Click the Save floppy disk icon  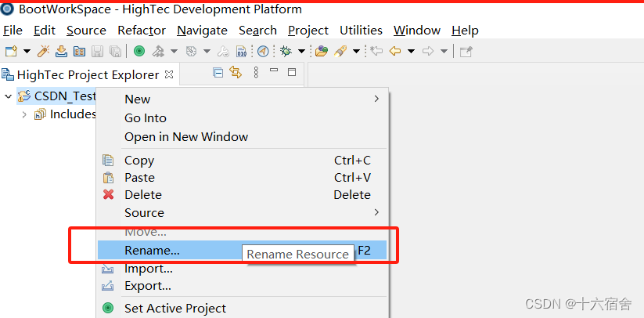pyautogui.click(x=97, y=52)
